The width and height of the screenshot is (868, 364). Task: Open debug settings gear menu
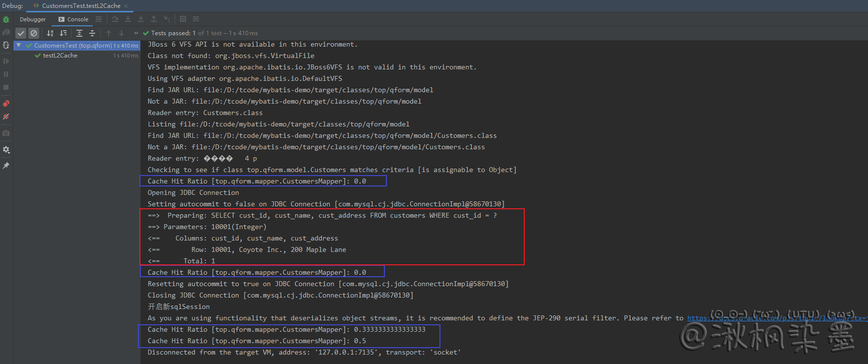coord(6,150)
